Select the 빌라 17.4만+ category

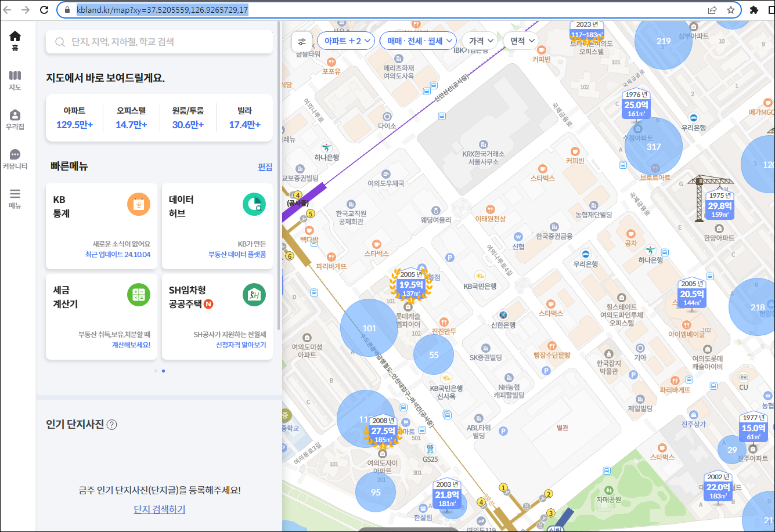tap(244, 118)
